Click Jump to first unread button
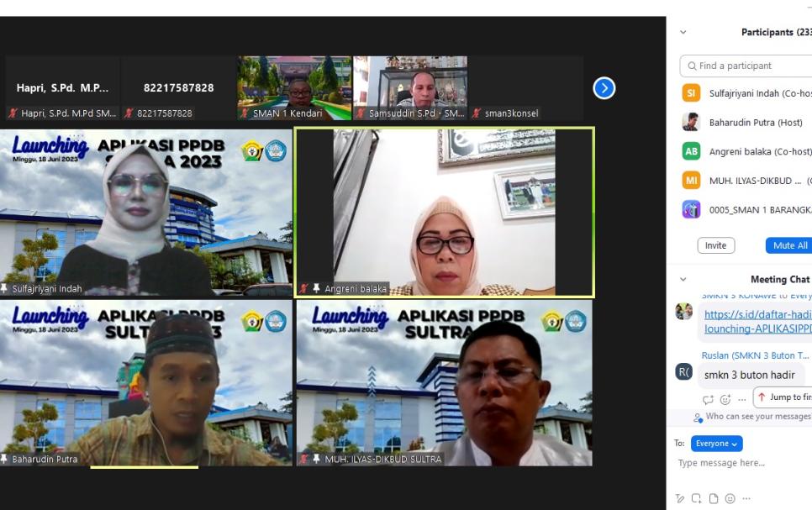 pyautogui.click(x=783, y=397)
